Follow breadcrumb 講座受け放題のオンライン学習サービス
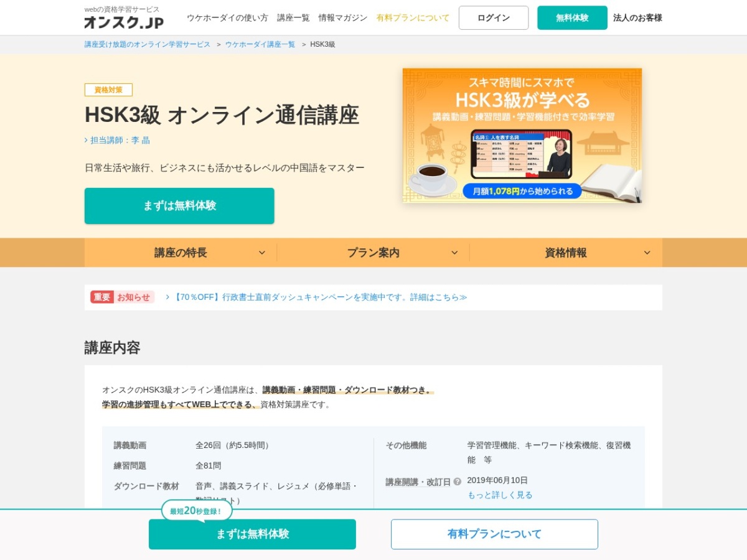747x560 pixels. (148, 45)
